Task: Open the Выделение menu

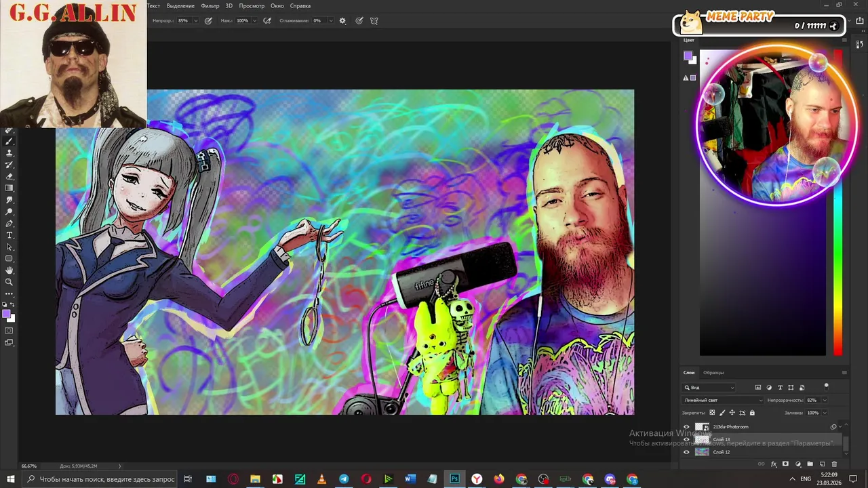Action: point(180,5)
